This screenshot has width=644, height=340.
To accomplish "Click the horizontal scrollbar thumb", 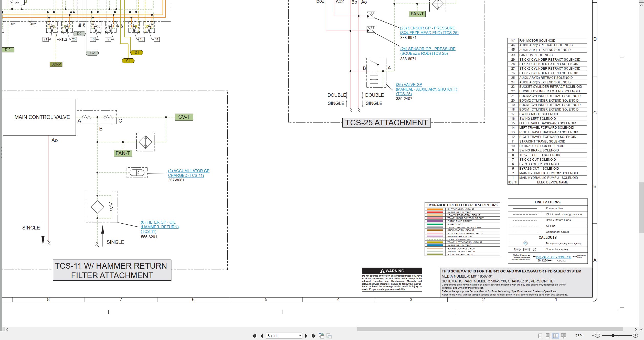I will click(490, 329).
